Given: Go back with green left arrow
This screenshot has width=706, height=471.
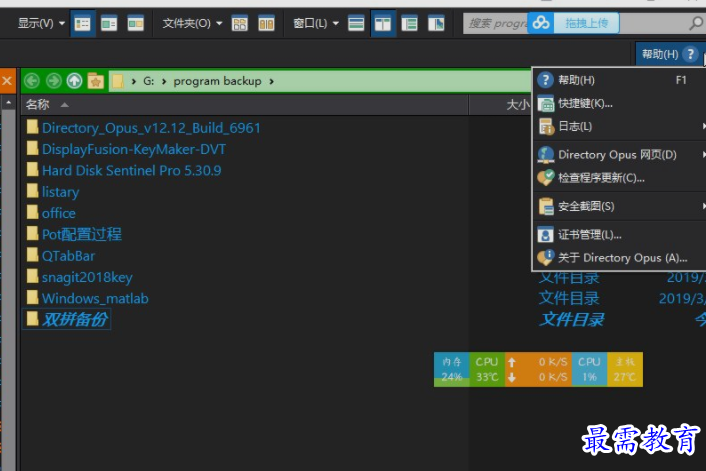Looking at the screenshot, I should point(32,81).
